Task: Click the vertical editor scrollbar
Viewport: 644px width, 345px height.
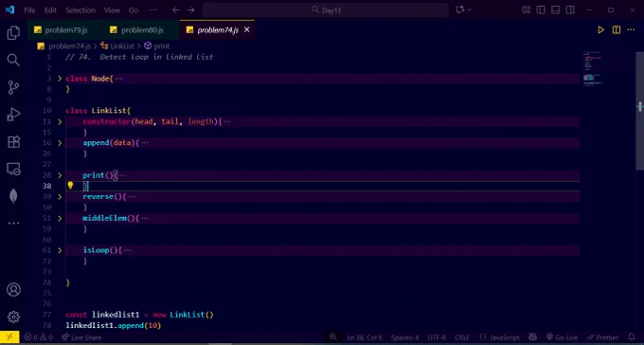Action: pos(640,111)
